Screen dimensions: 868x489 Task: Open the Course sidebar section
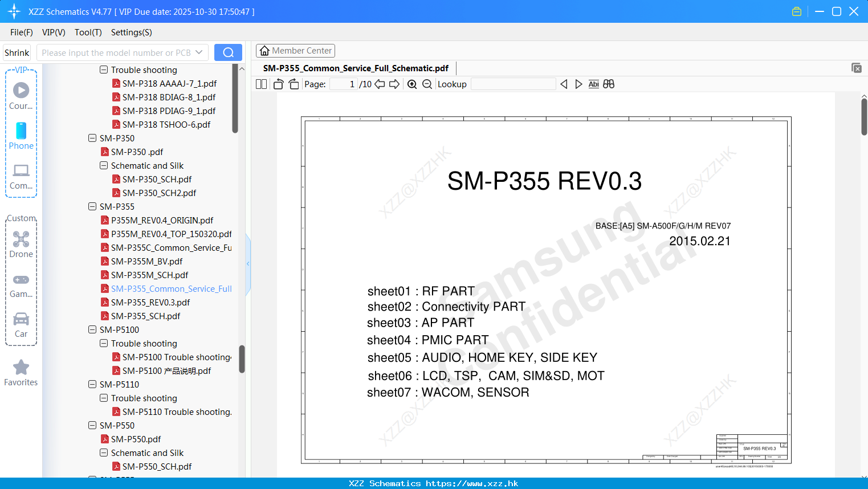21,95
